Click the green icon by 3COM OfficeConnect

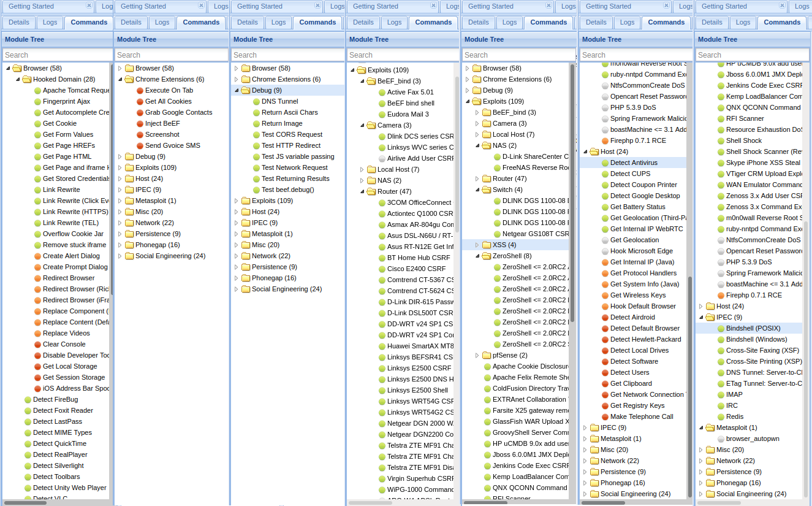[x=382, y=202]
